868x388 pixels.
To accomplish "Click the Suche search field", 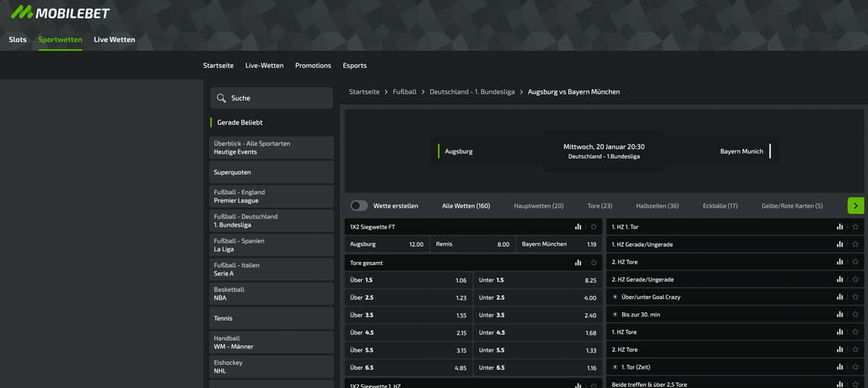I will tap(271, 98).
